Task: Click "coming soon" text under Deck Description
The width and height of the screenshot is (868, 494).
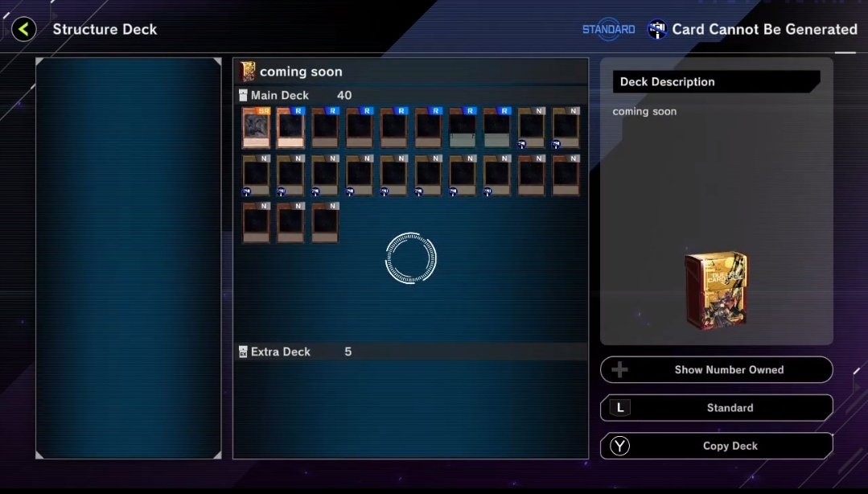Action: pyautogui.click(x=644, y=111)
